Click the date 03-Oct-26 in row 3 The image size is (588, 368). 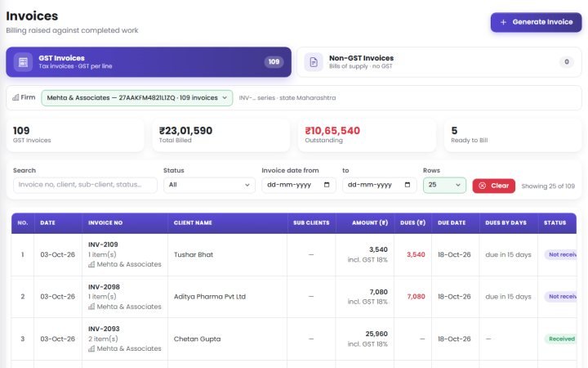pyautogui.click(x=58, y=339)
